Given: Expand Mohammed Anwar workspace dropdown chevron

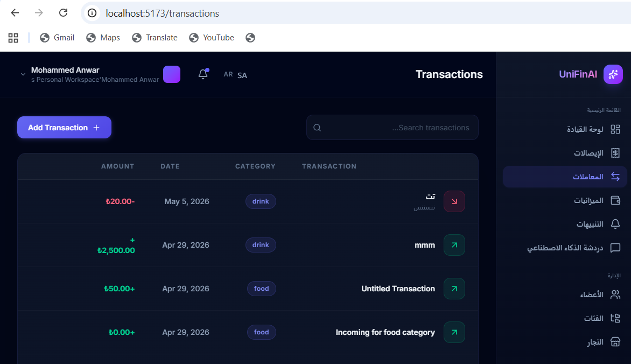Looking at the screenshot, I should point(23,74).
